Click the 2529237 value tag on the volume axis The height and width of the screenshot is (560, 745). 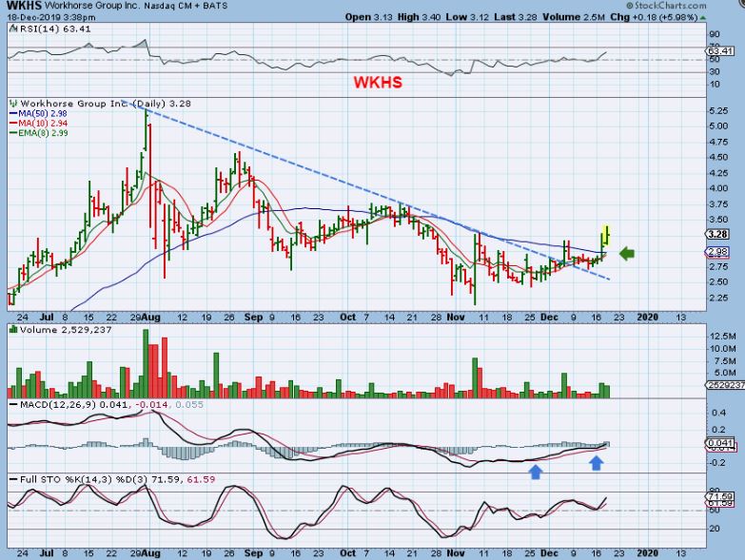725,385
